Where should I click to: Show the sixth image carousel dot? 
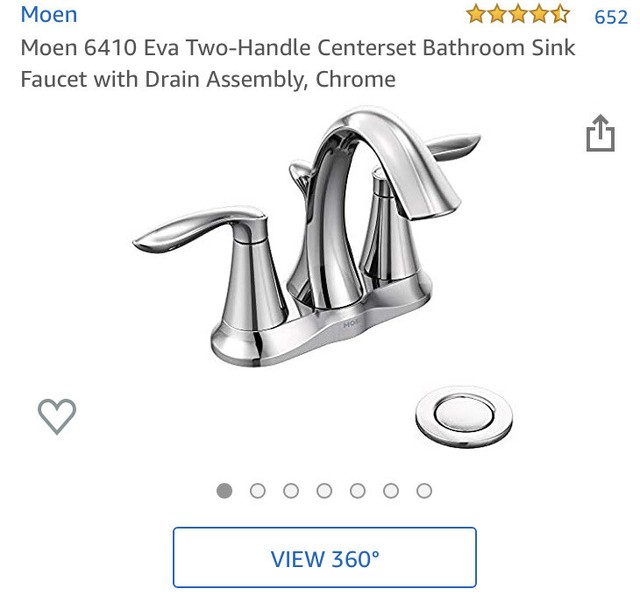point(391,491)
